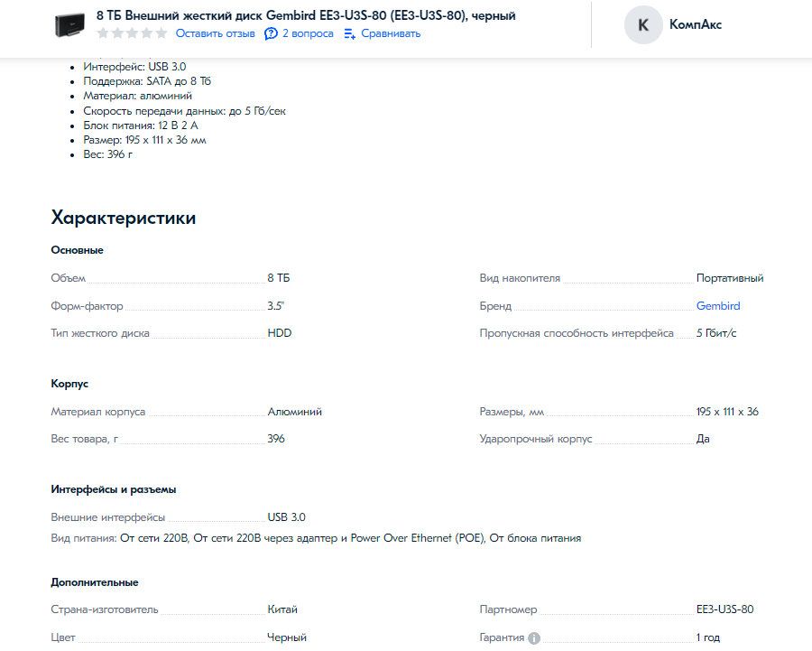Image resolution: width=812 pixels, height=651 pixels.
Task: Click the star rating in the header
Action: pyautogui.click(x=132, y=33)
